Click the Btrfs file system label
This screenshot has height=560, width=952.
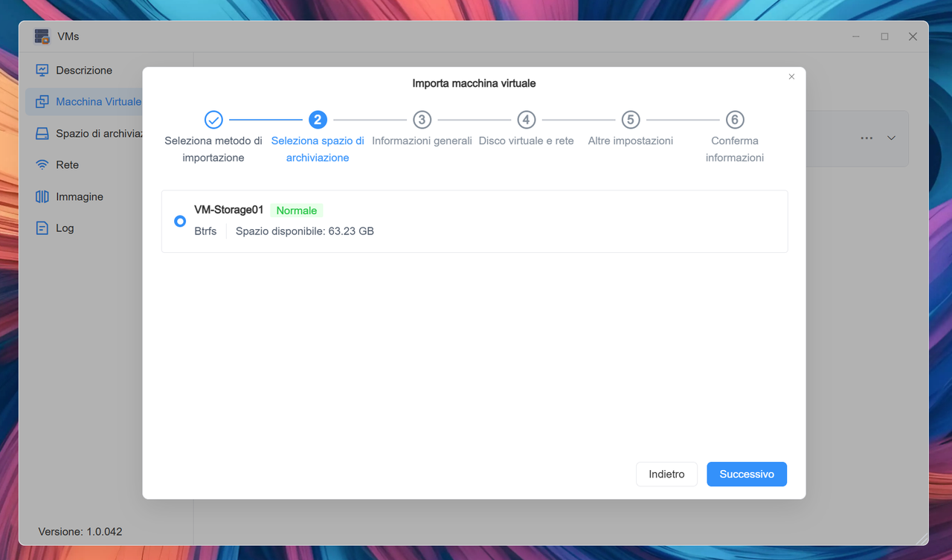point(205,231)
